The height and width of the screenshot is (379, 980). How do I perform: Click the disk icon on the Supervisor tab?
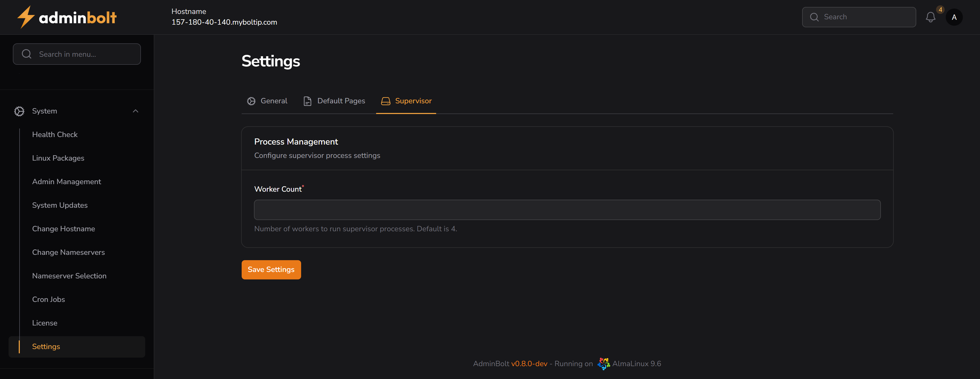385,101
